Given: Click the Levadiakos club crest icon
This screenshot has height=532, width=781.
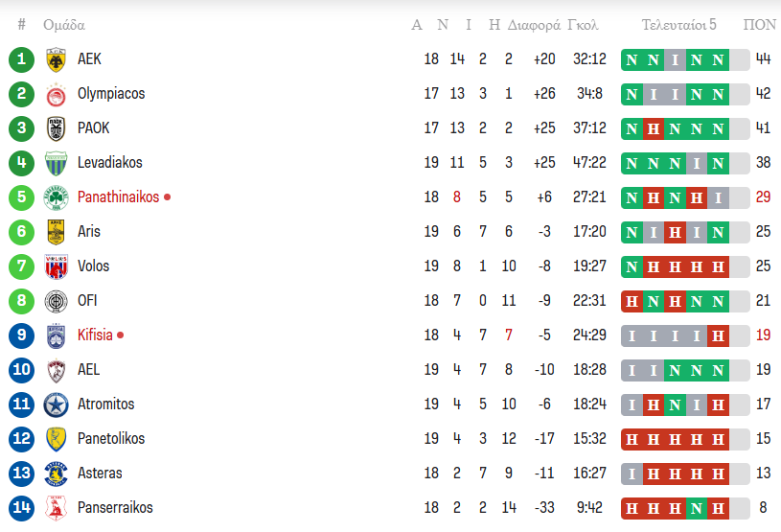Looking at the screenshot, I should pyautogui.click(x=56, y=163).
